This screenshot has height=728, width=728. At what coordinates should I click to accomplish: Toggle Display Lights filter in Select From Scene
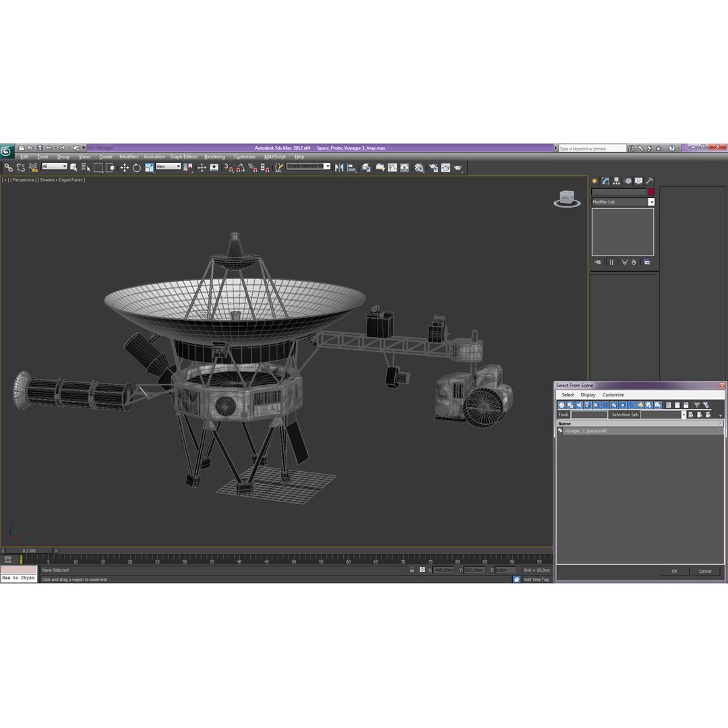click(579, 405)
